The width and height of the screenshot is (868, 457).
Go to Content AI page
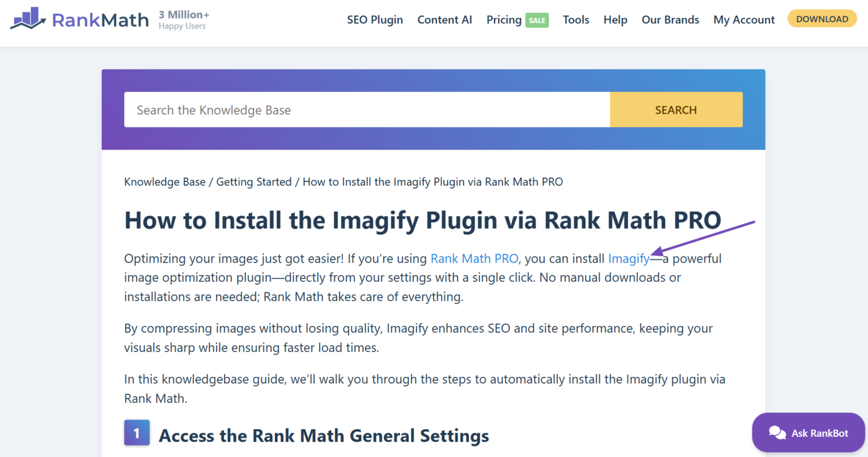(x=444, y=20)
